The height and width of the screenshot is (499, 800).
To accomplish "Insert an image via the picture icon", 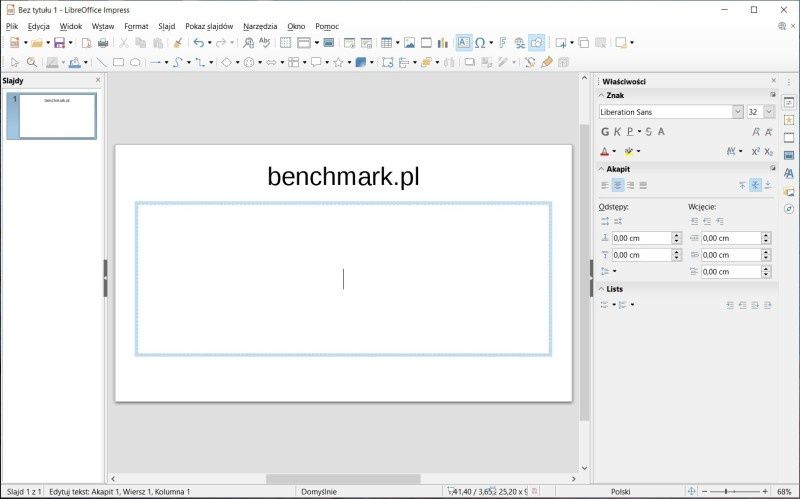I will [x=409, y=43].
